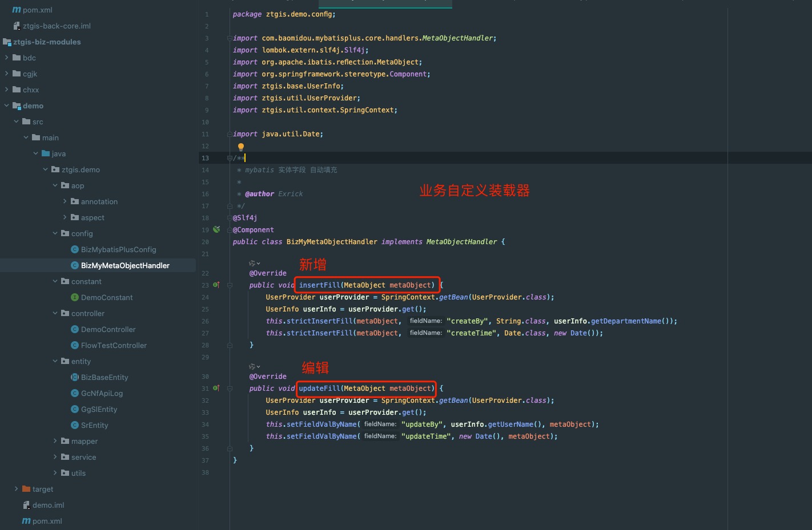This screenshot has width=812, height=530.
Task: Open the inlay hint dropdown above insertFill's @Override
Action: (x=254, y=263)
